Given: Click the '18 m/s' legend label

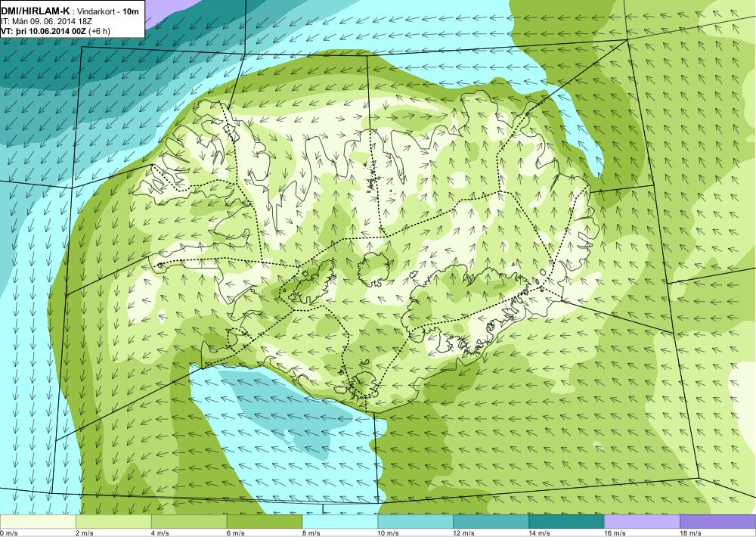Looking at the screenshot, I should tap(690, 533).
